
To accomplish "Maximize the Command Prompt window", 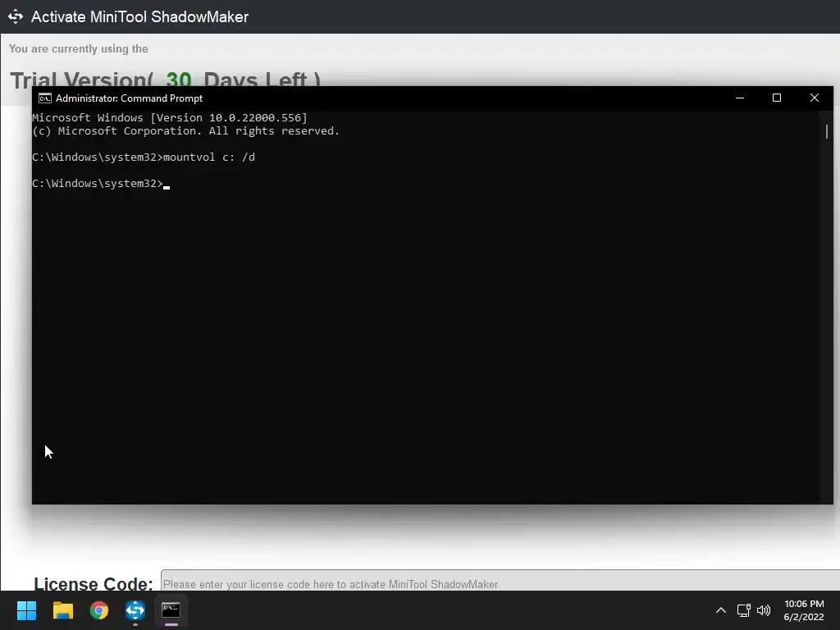I will (x=777, y=98).
